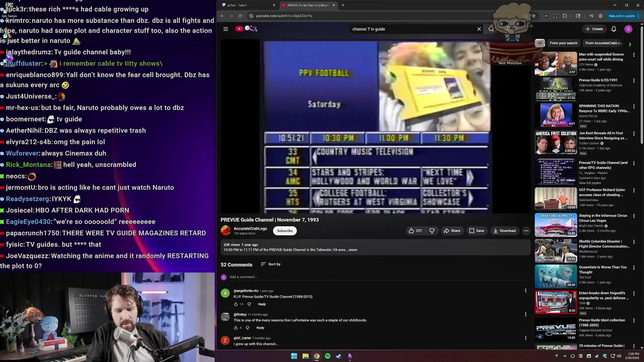Click the Download button
The image size is (644, 362).
(504, 231)
